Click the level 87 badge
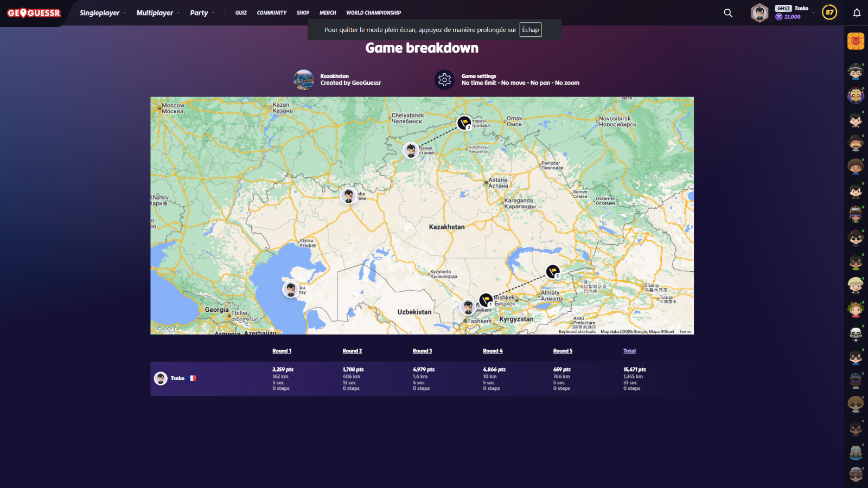Viewport: 868px width, 488px height. 829,12
